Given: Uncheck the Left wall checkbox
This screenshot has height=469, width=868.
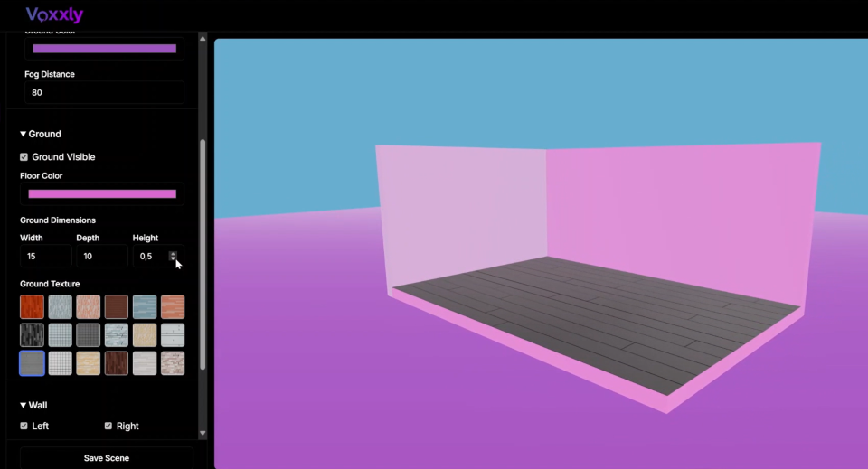Looking at the screenshot, I should [x=24, y=426].
